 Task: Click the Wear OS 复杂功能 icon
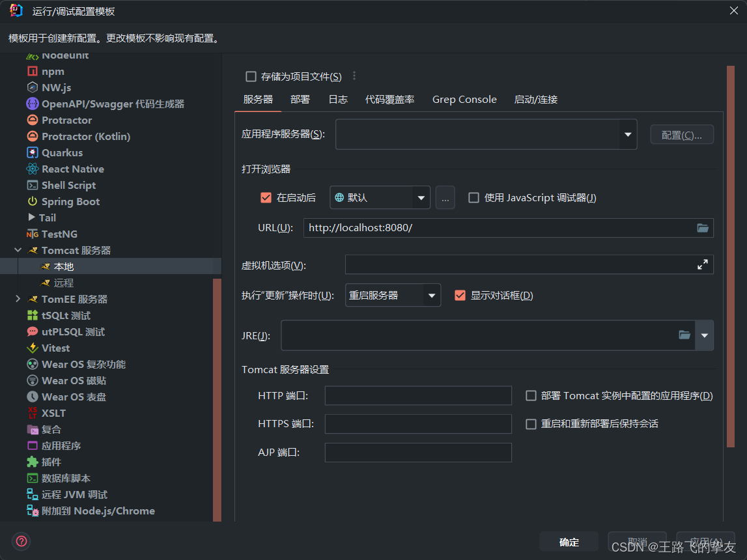pyautogui.click(x=33, y=364)
